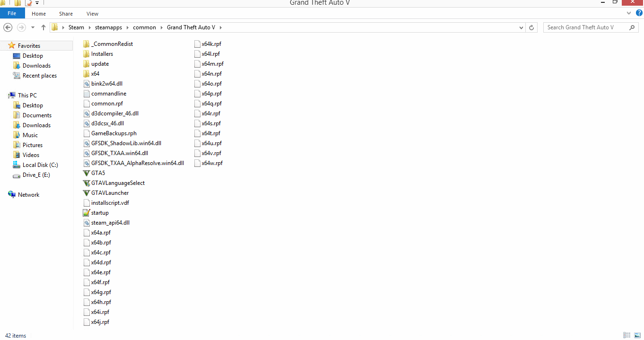Select steam_api64.dll file

tap(110, 222)
